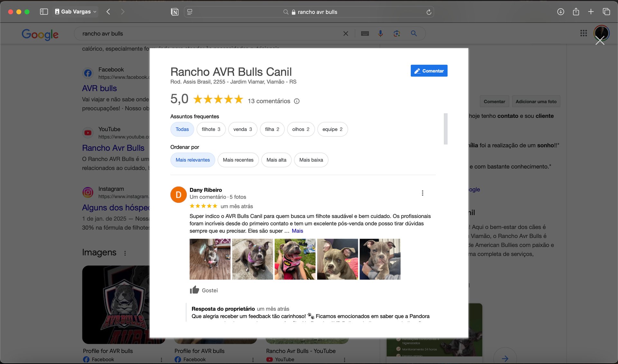The width and height of the screenshot is (618, 364).
Task: Open first puppy photo thumbnail
Action: pos(210,259)
